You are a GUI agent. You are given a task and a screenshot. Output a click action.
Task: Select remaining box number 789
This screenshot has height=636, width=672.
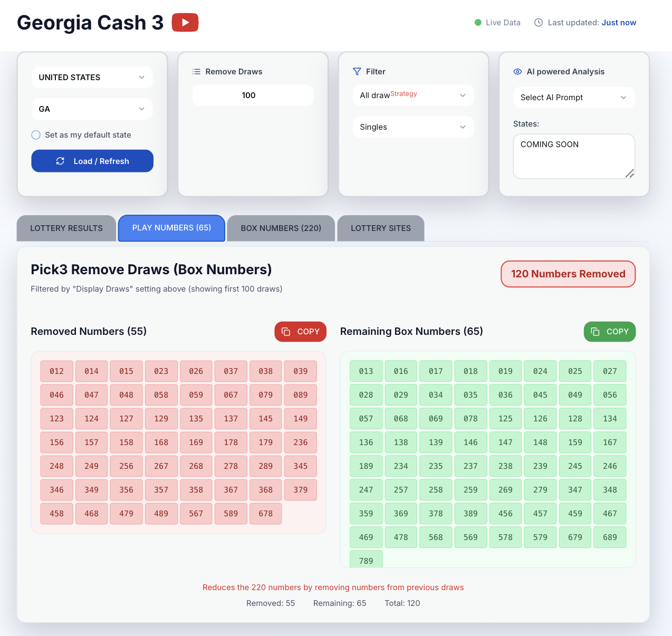366,560
